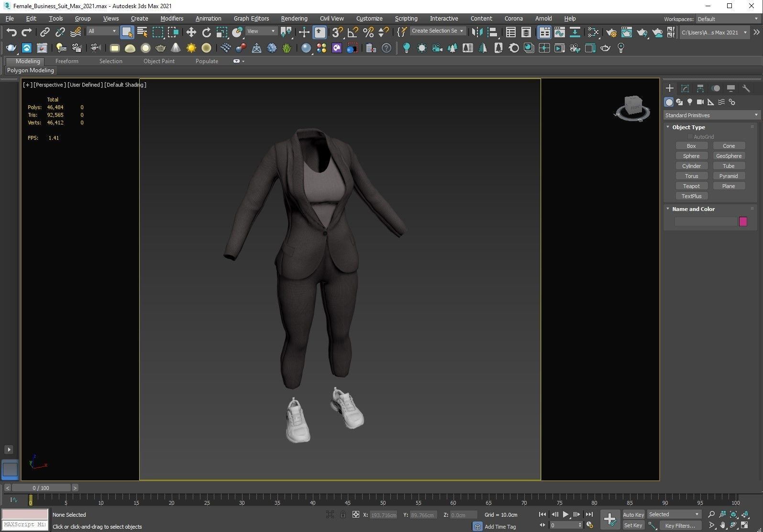Open the Graph Editors menu
The width and height of the screenshot is (763, 532).
click(251, 18)
